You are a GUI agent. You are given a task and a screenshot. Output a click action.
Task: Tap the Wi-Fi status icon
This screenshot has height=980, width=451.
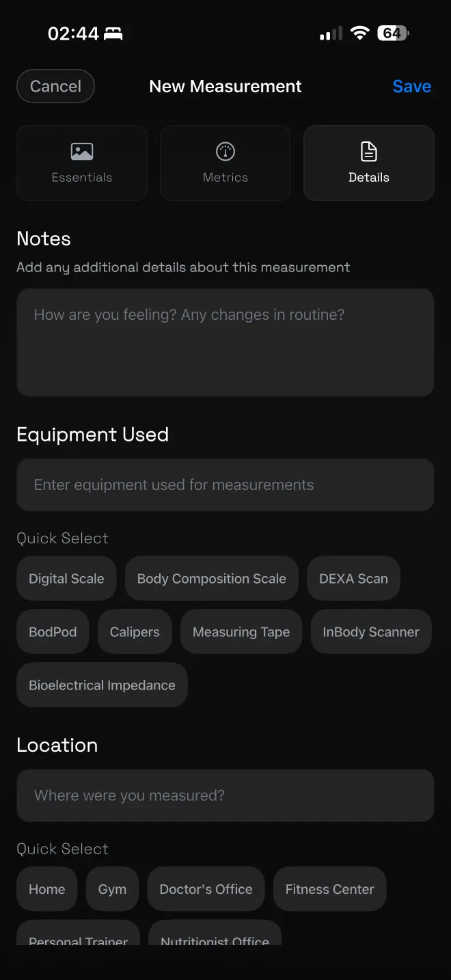pos(359,33)
